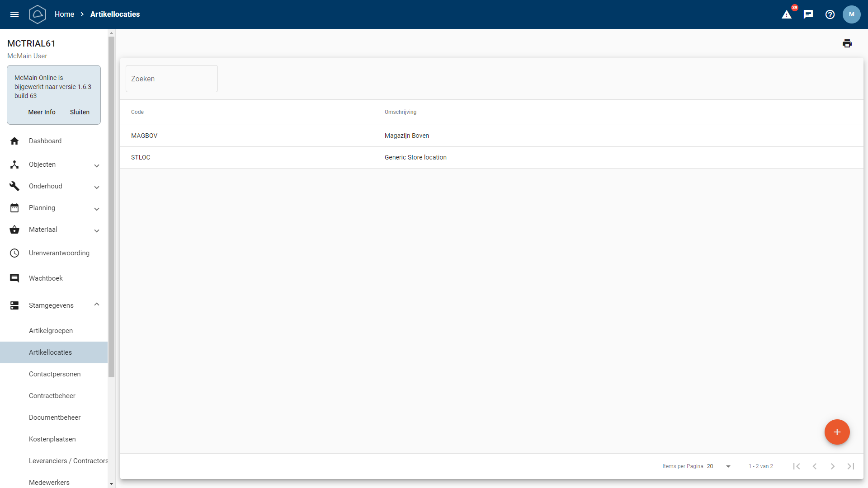Collapse the Stamgegevens section
The height and width of the screenshot is (488, 868).
point(54,305)
